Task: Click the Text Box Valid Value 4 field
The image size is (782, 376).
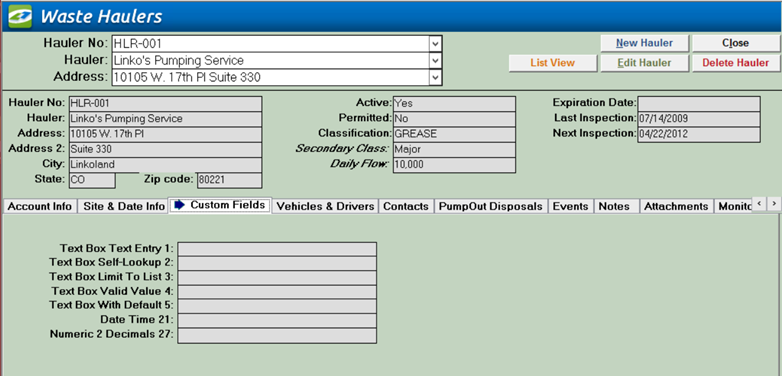Action: [277, 292]
